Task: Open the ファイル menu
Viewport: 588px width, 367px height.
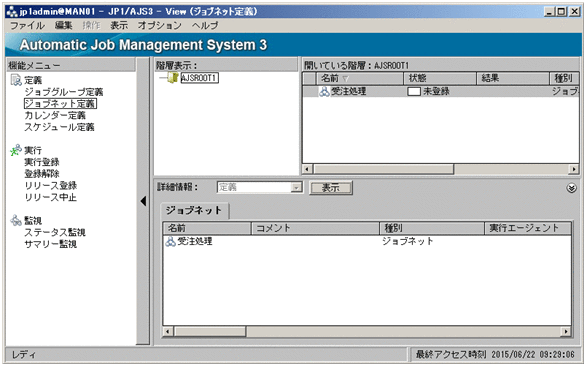Action: click(27, 25)
